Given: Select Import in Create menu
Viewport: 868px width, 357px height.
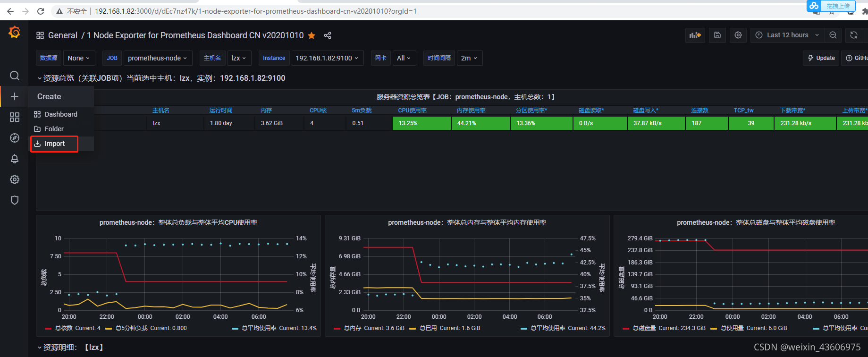Looking at the screenshot, I should tap(61, 144).
